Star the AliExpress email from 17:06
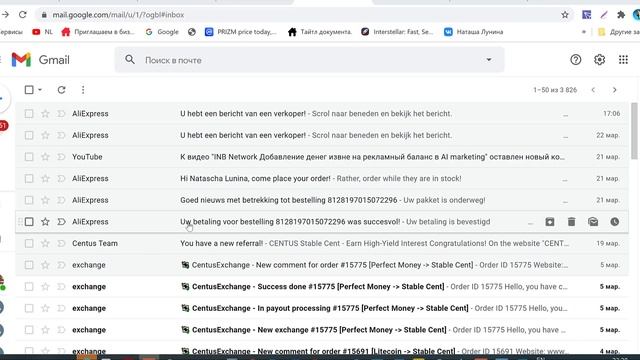This screenshot has width=640, height=360. click(45, 113)
